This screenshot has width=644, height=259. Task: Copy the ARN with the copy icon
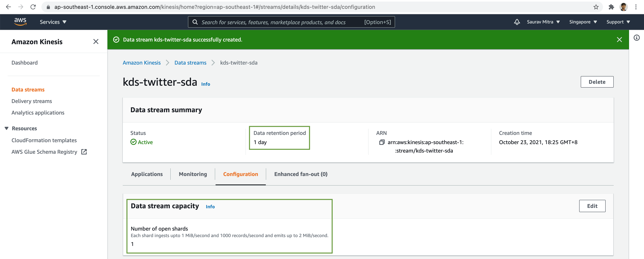[x=382, y=142]
